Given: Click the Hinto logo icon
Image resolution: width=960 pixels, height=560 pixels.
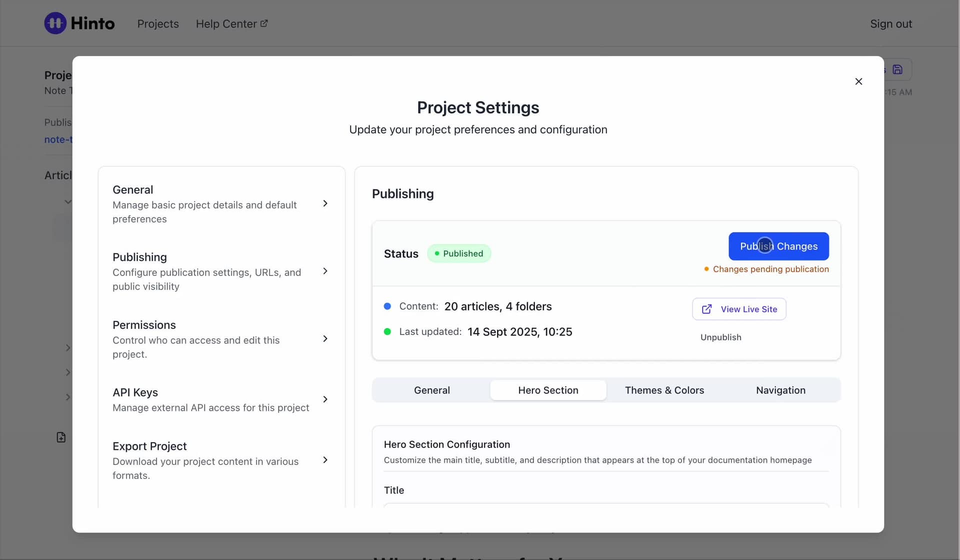Looking at the screenshot, I should pyautogui.click(x=55, y=23).
